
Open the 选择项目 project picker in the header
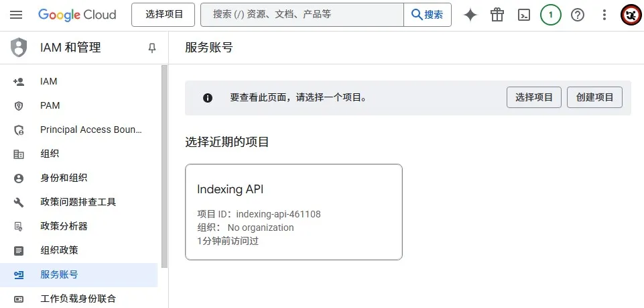coord(163,15)
